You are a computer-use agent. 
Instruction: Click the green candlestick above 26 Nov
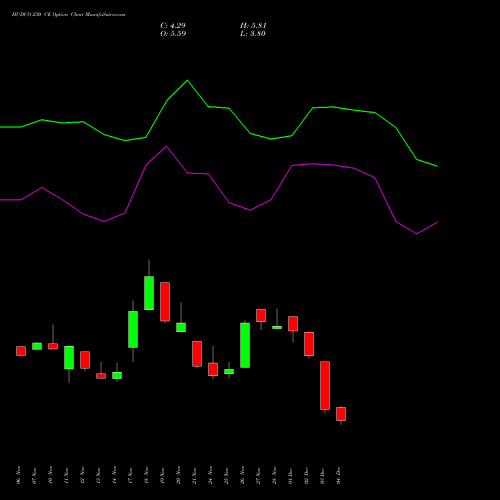point(245,345)
